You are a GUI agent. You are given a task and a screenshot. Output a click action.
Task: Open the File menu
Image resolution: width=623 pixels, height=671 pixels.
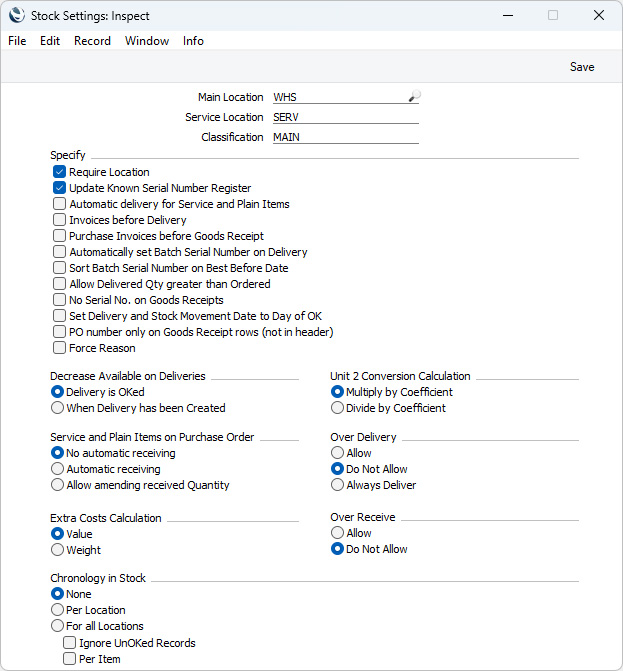pos(17,41)
